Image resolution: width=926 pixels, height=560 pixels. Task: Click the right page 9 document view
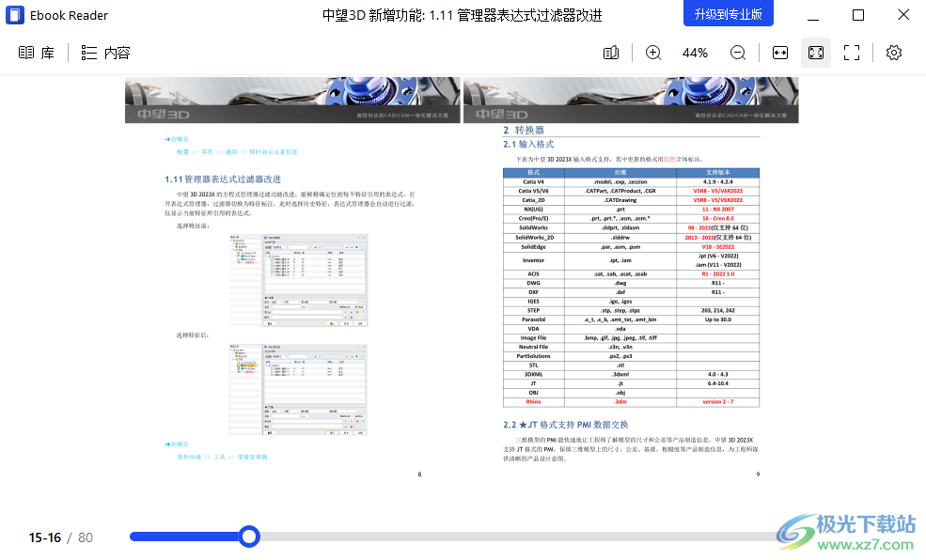[x=631, y=277]
